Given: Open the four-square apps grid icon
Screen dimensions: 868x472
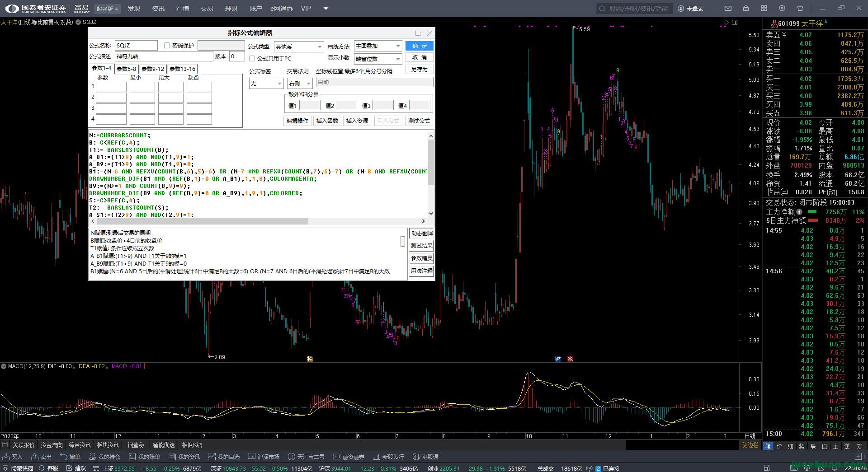Looking at the screenshot, I should (764, 9).
